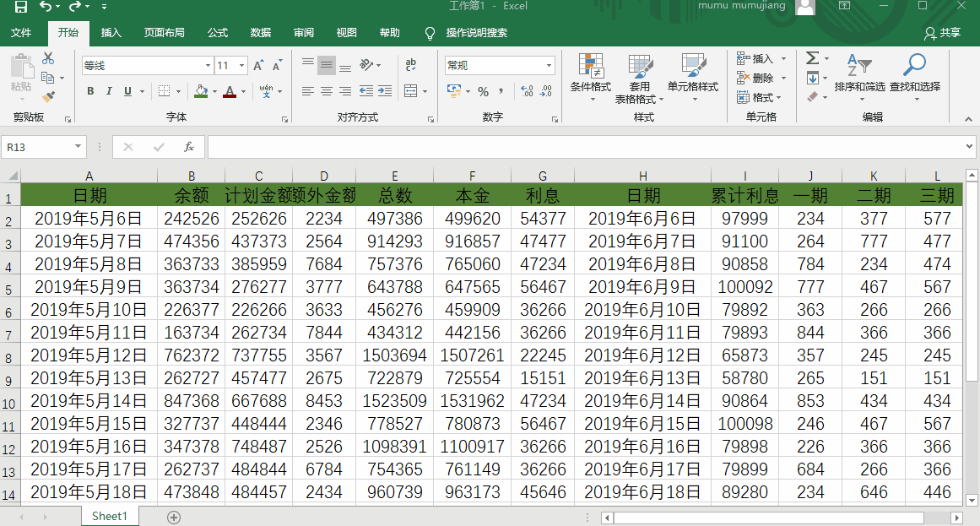Click the insert function fx icon

pyautogui.click(x=189, y=147)
